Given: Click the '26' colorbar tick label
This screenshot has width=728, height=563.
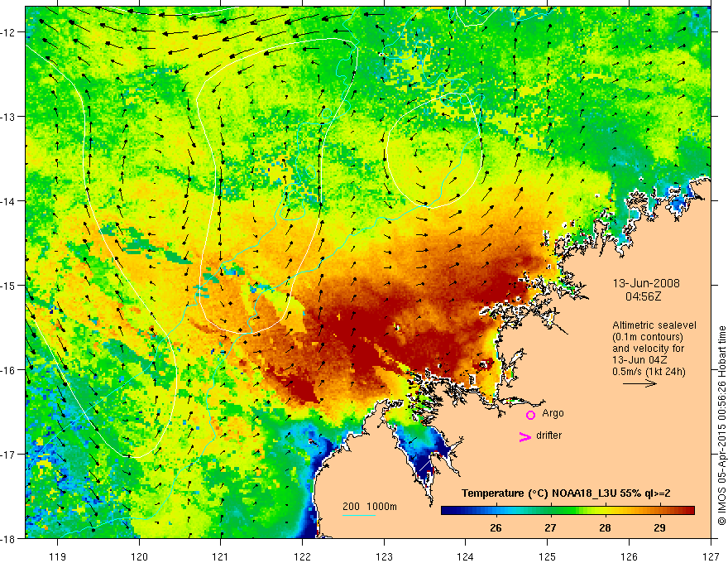Looking at the screenshot, I should (x=496, y=527).
